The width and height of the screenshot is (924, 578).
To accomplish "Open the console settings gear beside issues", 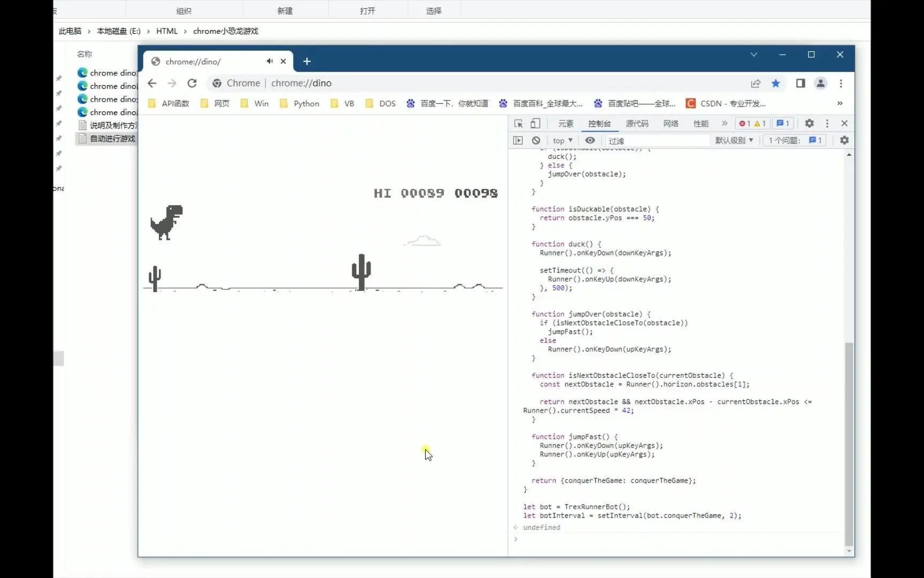I will point(844,140).
